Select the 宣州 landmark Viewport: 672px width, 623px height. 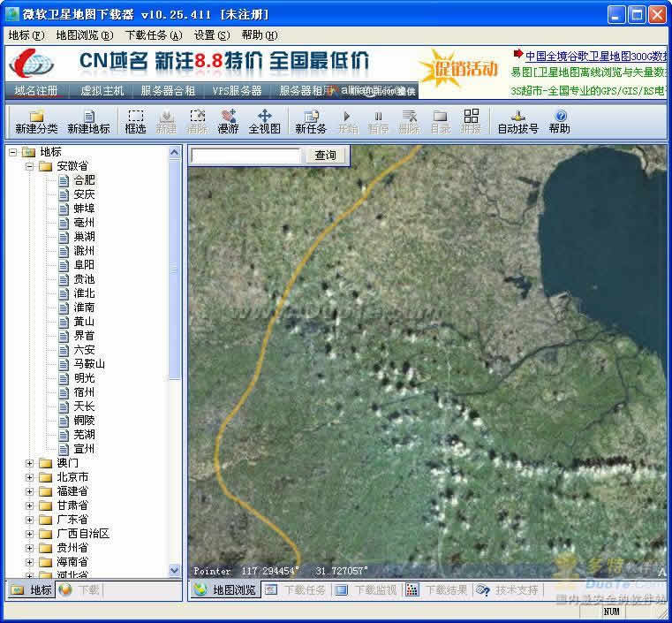tap(84, 449)
